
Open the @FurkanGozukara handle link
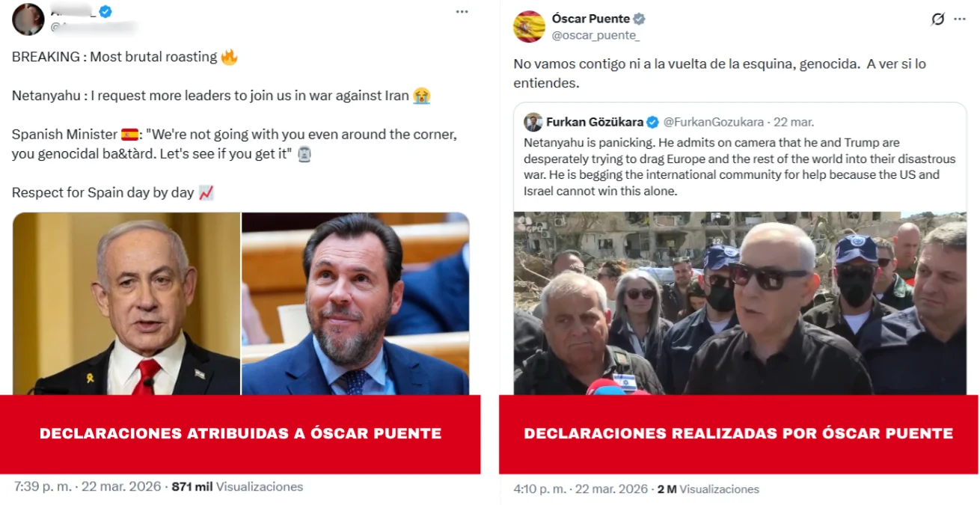(714, 122)
